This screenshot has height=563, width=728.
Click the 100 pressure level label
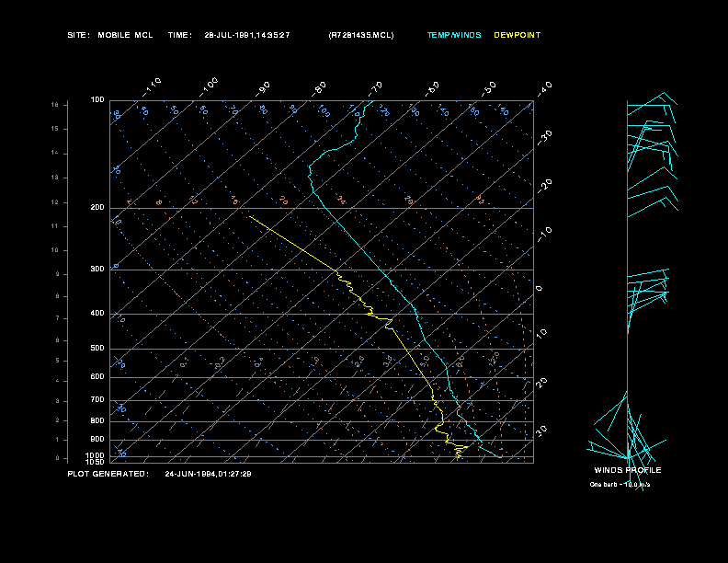[97, 99]
